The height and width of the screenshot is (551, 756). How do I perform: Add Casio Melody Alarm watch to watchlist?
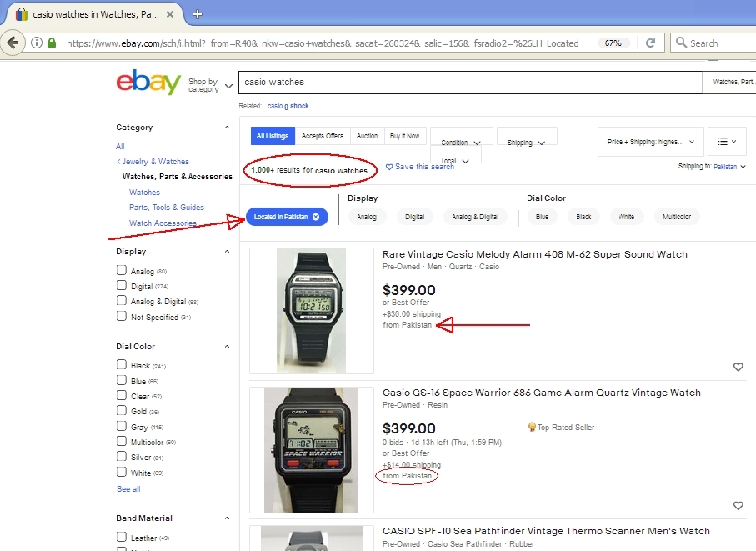738,367
